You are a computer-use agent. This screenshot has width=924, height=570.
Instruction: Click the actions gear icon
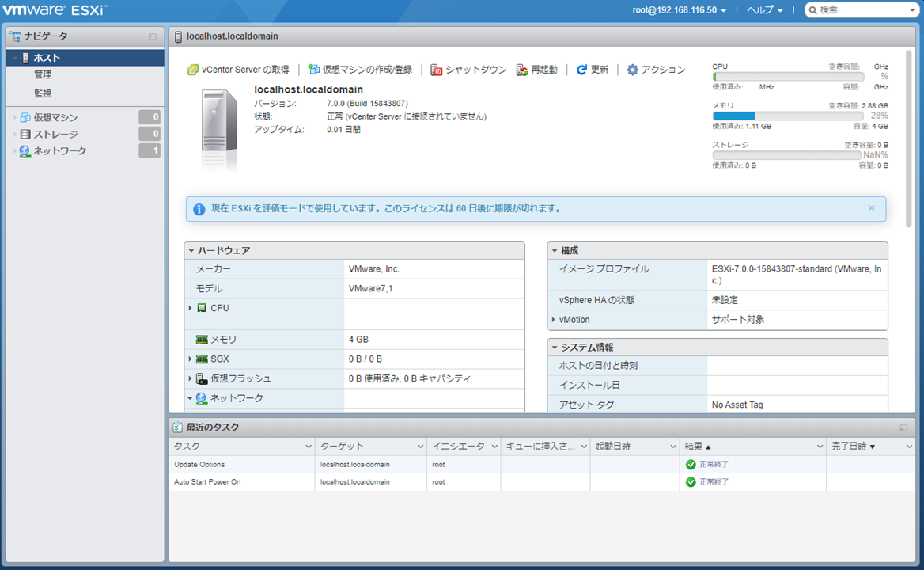[632, 70]
